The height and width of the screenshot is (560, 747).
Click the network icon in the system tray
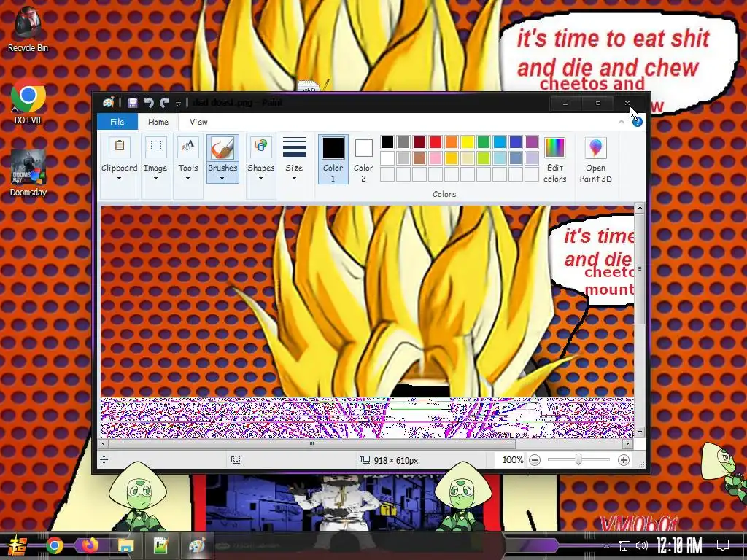[624, 545]
